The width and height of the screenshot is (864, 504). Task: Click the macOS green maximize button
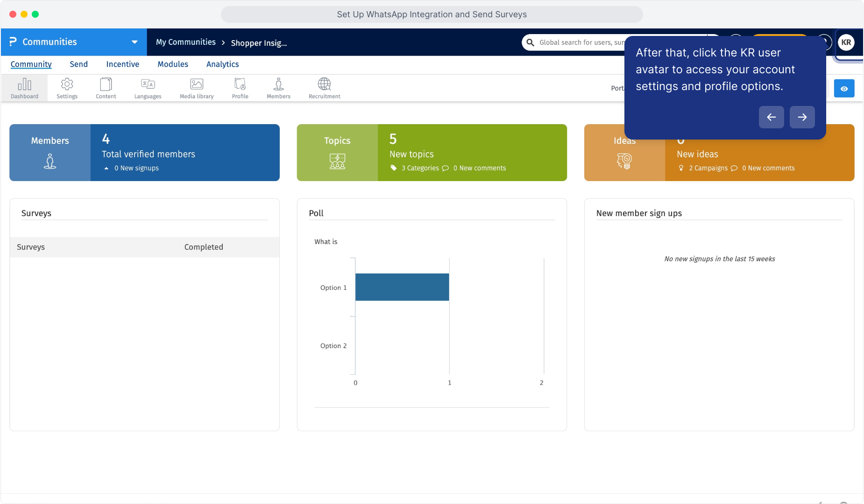(x=35, y=14)
